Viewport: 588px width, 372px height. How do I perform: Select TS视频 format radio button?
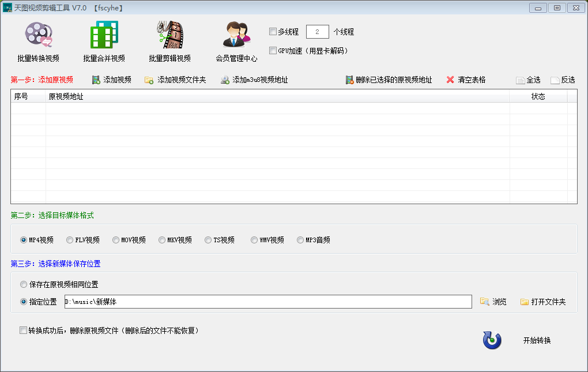(208, 240)
